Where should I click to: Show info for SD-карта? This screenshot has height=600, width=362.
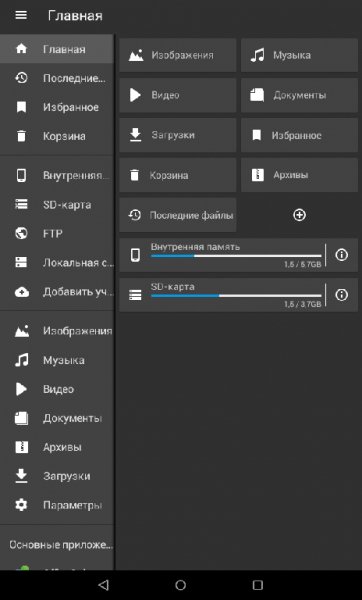point(341,295)
